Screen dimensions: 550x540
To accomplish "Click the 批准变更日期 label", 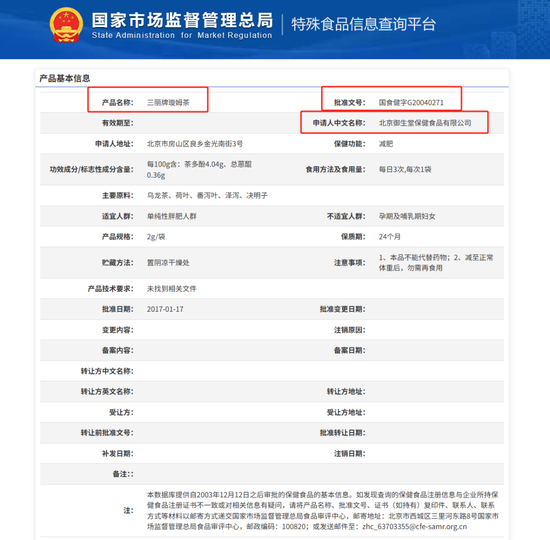I will [342, 309].
